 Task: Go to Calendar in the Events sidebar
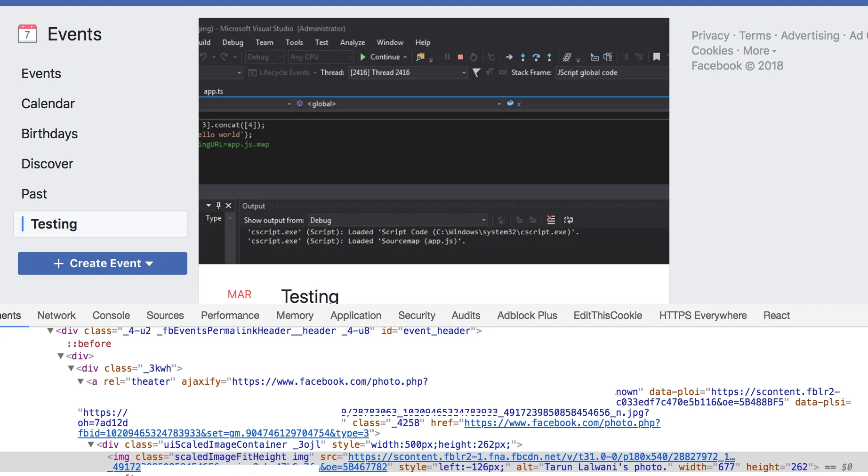pos(48,103)
